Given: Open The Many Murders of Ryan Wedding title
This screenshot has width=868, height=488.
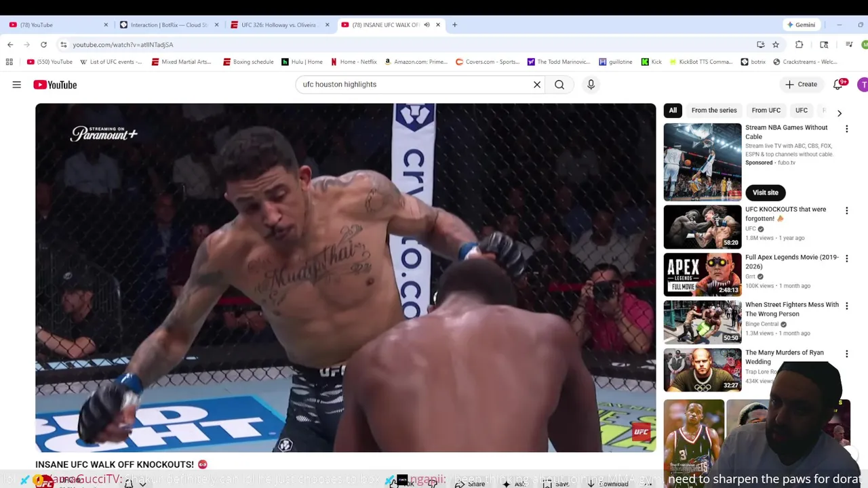Looking at the screenshot, I should click(785, 357).
